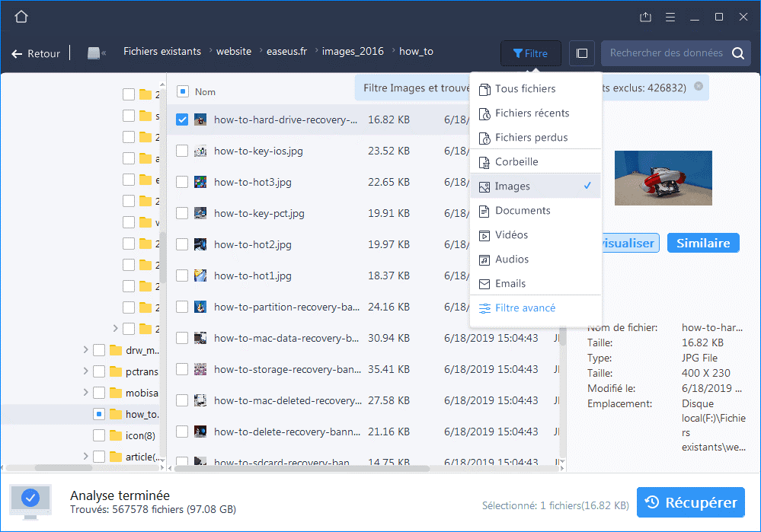The image size is (761, 532).
Task: Click the how-to-key-ios.jpg file thumbnail icon
Action: pos(200,151)
